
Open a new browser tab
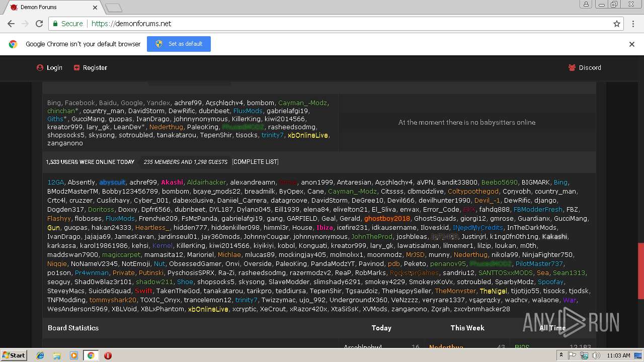point(114,8)
